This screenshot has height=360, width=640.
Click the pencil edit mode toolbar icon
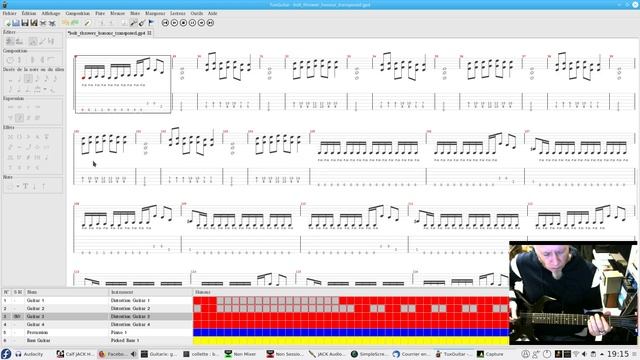click(x=88, y=23)
